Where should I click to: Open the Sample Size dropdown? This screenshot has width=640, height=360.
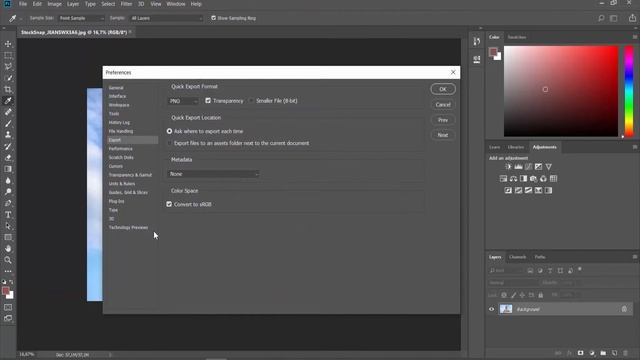point(81,18)
